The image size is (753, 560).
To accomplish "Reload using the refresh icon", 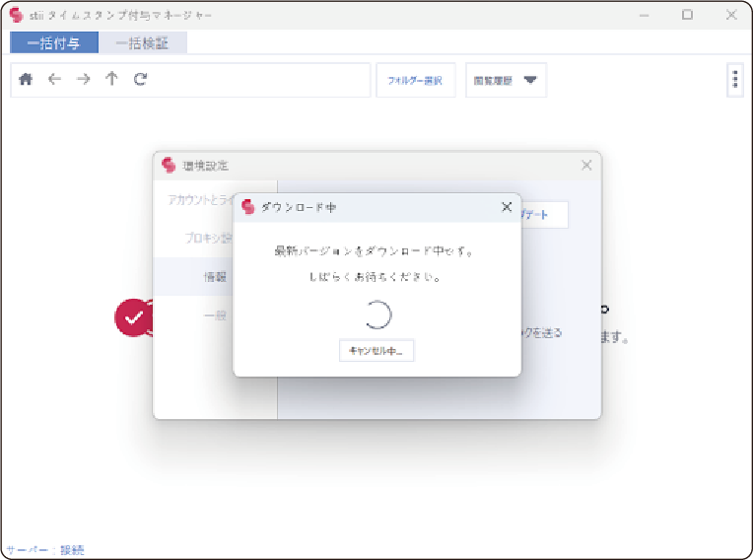I will tap(140, 80).
